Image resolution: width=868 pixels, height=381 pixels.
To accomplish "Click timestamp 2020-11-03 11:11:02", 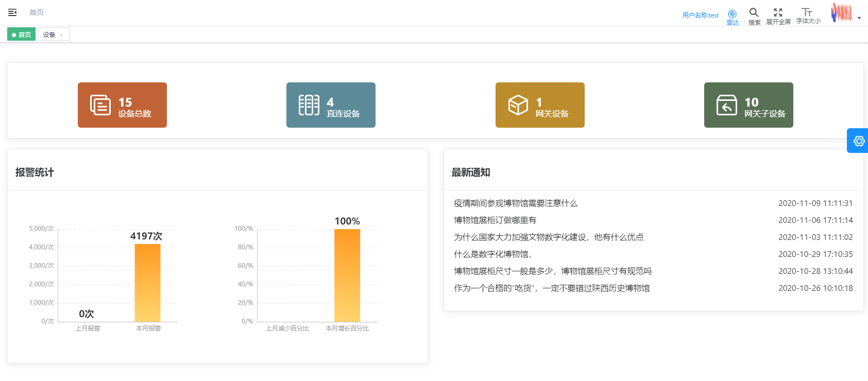I will (815, 237).
